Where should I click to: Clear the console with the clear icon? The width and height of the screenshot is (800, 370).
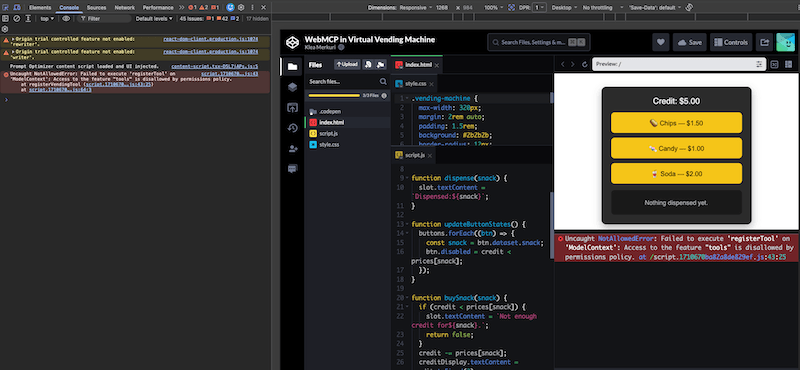(16, 18)
